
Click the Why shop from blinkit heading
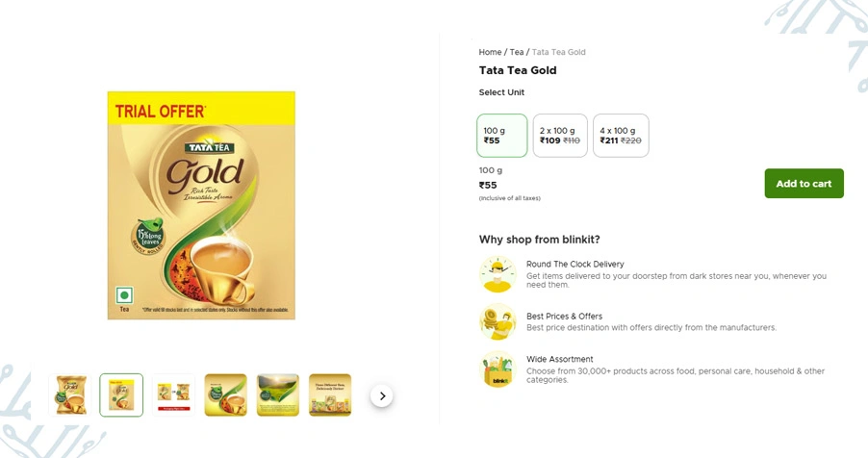(539, 240)
